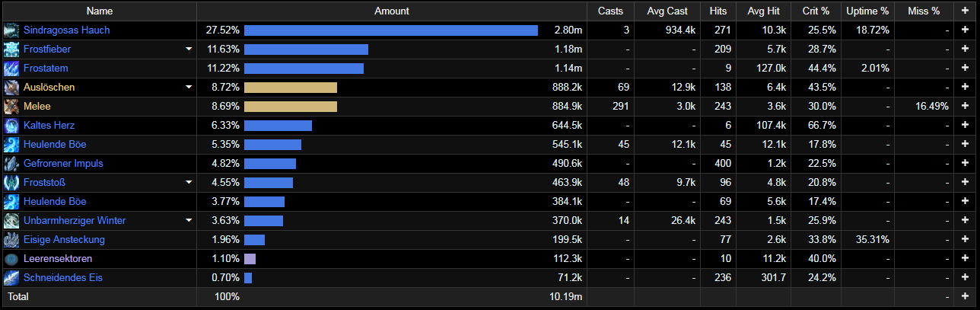Click the Sindragosas Hauch spell icon
Screen dimensions: 980x310
pyautogui.click(x=11, y=30)
